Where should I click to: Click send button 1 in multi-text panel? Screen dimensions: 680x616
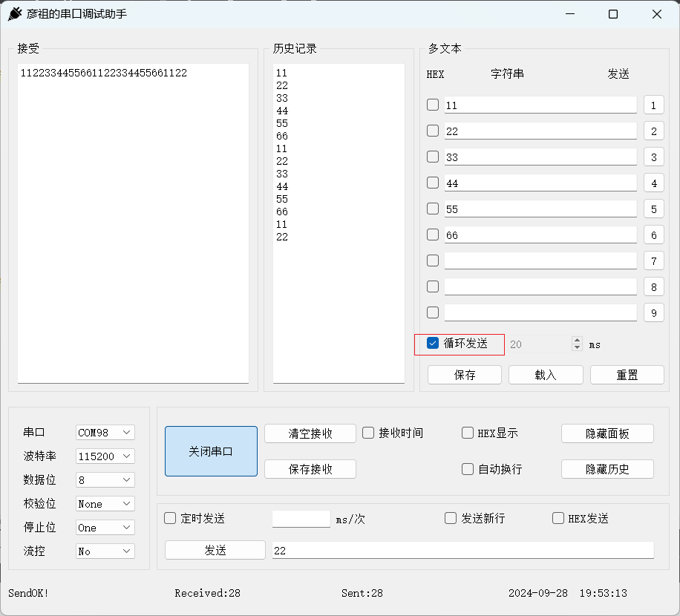pyautogui.click(x=653, y=105)
